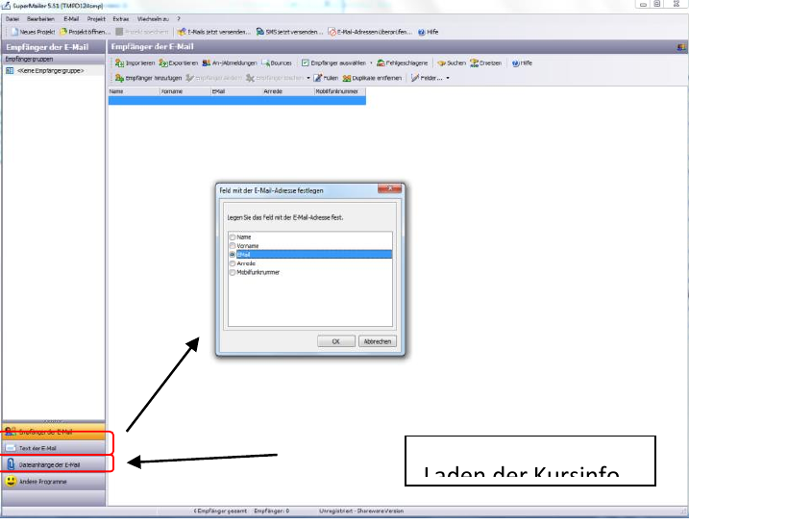Open Dateianhänge der E-Mail section
Viewport: 812px width, 524px height.
click(x=54, y=465)
